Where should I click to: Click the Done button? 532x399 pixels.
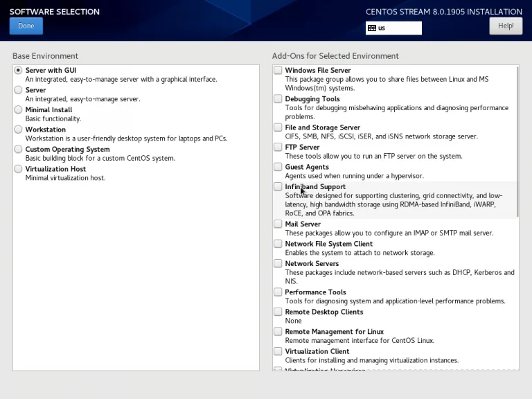(26, 26)
